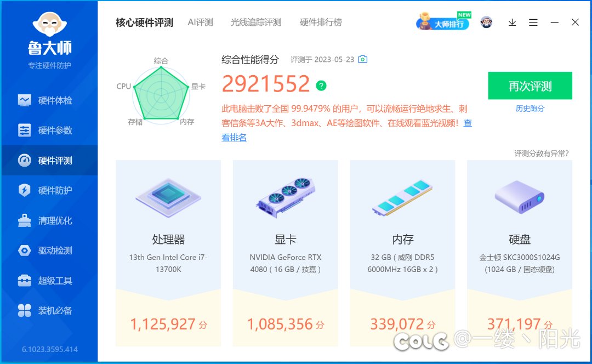This screenshot has width=592, height=364.
Task: Select 装机必备 sidebar icon
Action: (x=25, y=310)
